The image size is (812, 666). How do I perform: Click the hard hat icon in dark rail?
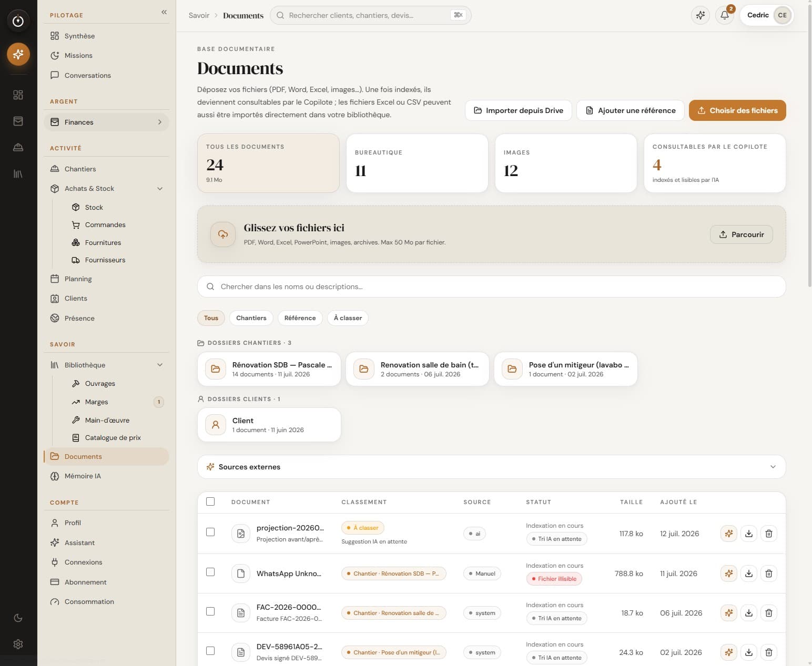18,147
